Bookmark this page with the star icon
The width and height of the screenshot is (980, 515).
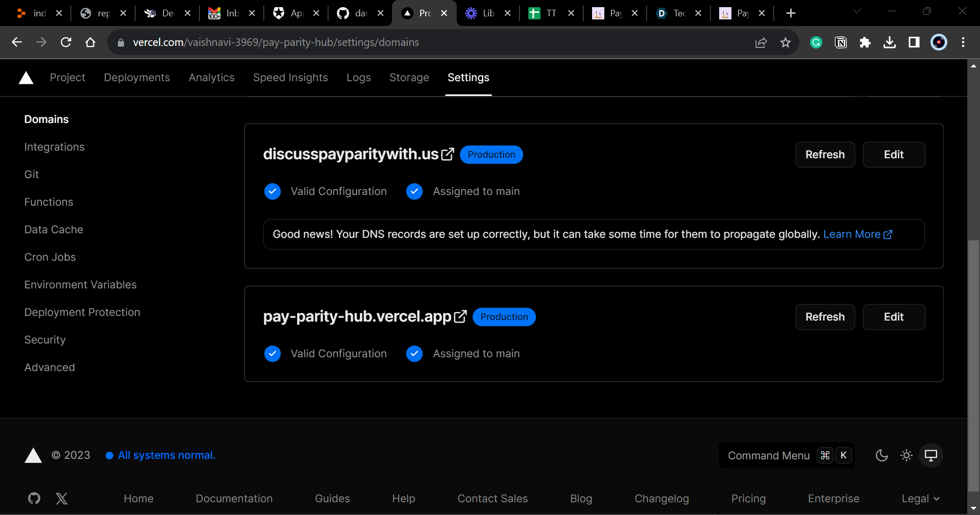pos(786,42)
